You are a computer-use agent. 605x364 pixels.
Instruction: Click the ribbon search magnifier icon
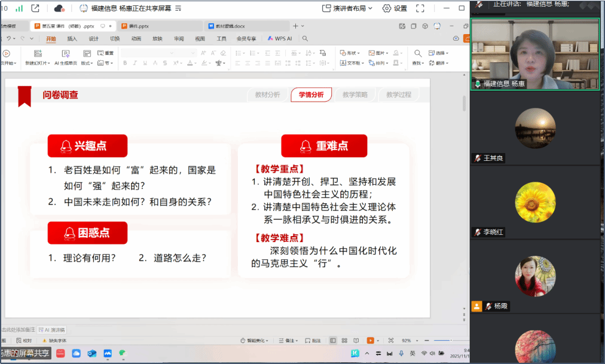[305, 39]
